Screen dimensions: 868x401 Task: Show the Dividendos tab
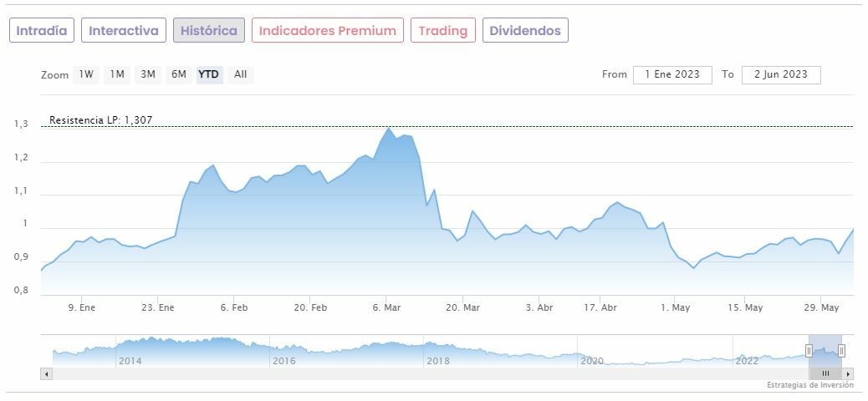click(525, 31)
